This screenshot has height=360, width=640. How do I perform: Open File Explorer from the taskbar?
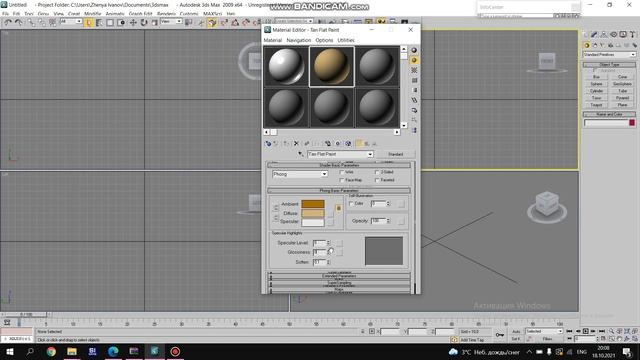pyautogui.click(x=72, y=351)
